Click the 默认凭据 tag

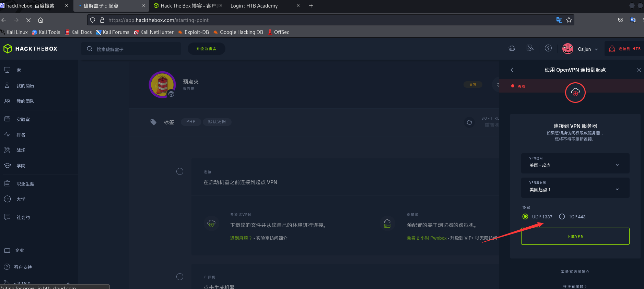click(x=217, y=122)
